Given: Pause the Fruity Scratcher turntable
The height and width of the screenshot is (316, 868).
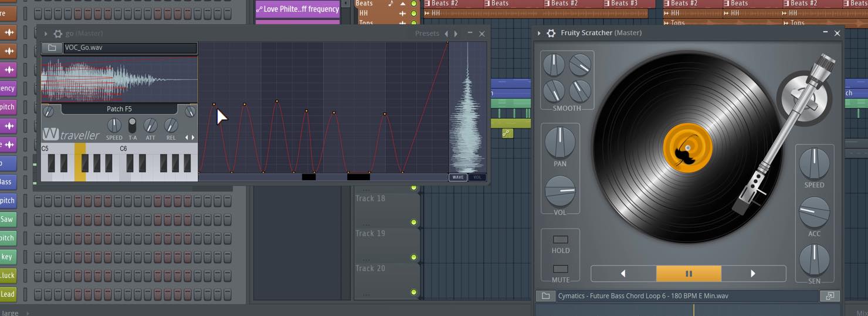Looking at the screenshot, I should 689,274.
